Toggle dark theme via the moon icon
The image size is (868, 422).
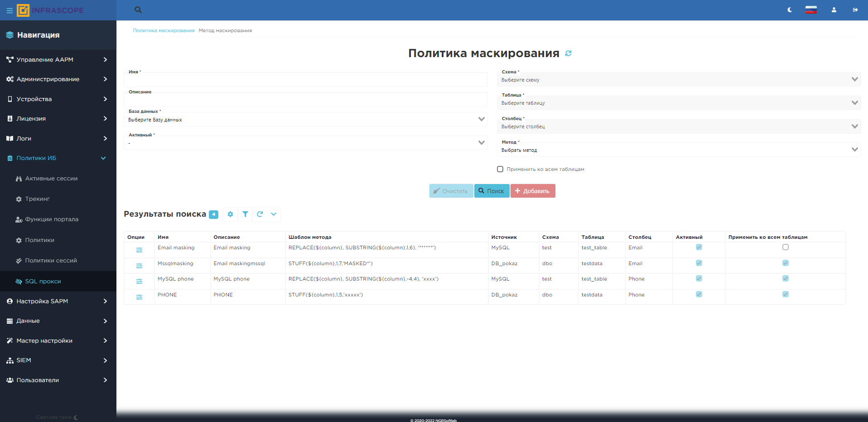coord(789,10)
